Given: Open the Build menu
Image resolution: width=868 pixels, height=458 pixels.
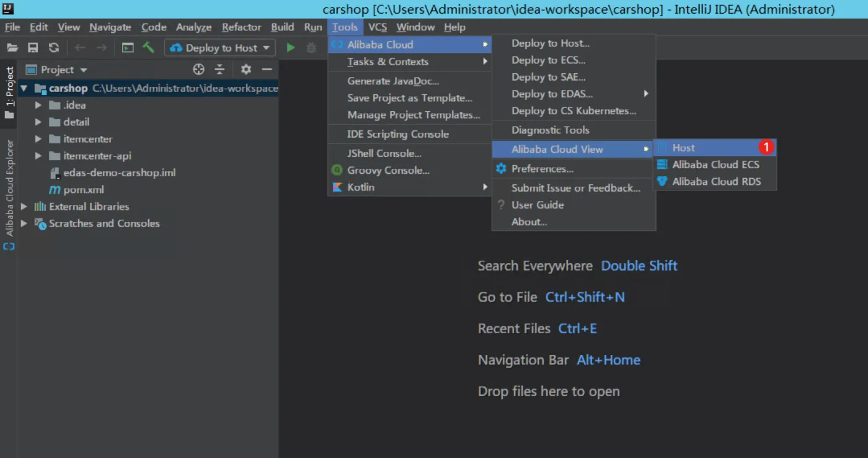Looking at the screenshot, I should [x=283, y=27].
